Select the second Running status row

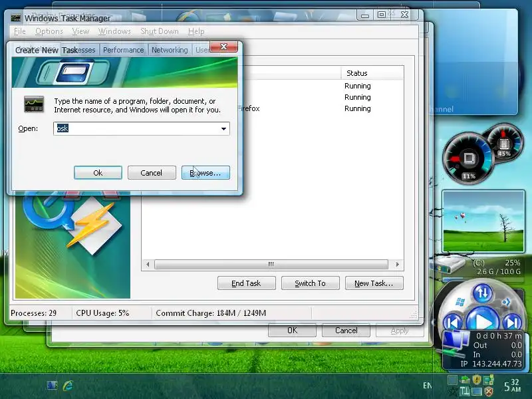[x=358, y=97]
